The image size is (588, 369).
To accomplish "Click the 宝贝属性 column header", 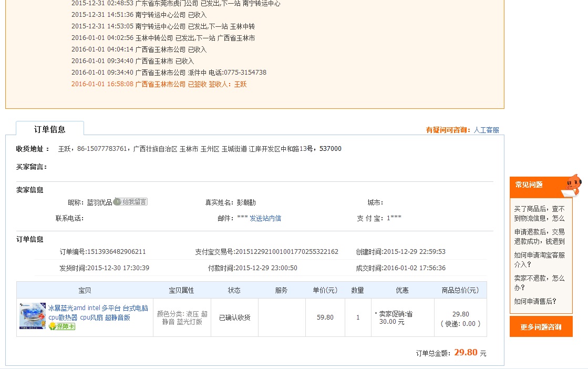I will point(181,290).
